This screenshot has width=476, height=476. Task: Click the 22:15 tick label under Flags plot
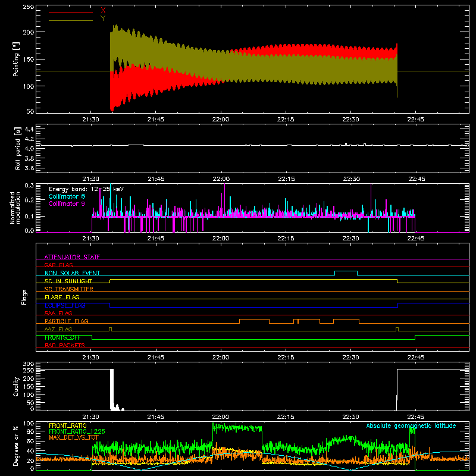pos(286,358)
